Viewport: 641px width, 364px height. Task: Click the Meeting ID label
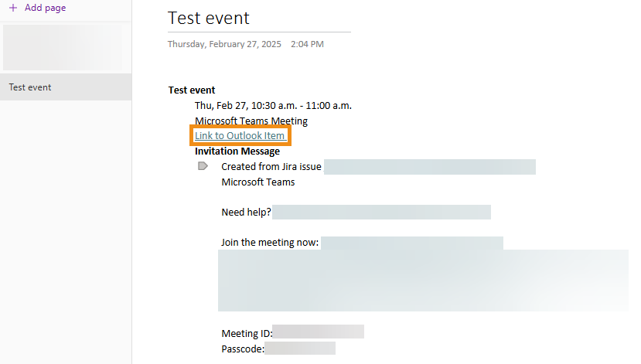(x=247, y=333)
